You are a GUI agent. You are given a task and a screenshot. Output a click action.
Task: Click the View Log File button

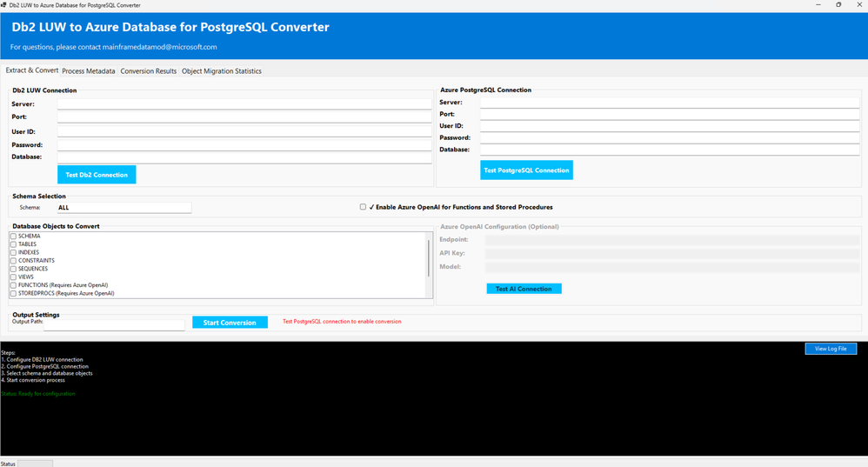tap(831, 349)
